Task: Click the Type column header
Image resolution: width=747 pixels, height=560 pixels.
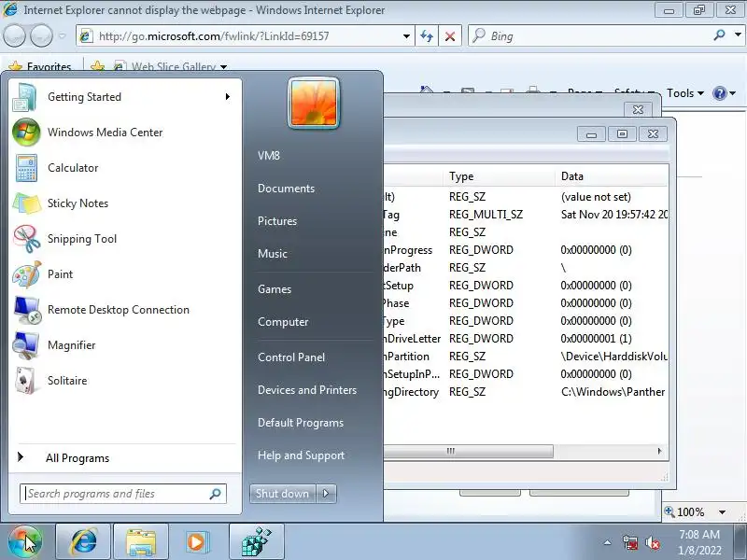Action: tap(500, 176)
